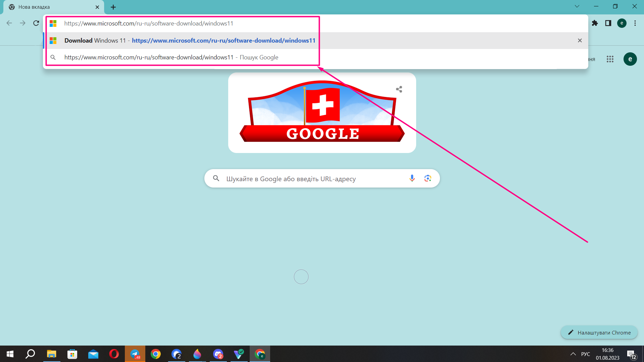The height and width of the screenshot is (362, 644).
Task: Open the Chrome profile avatar in toolbar
Action: click(622, 23)
